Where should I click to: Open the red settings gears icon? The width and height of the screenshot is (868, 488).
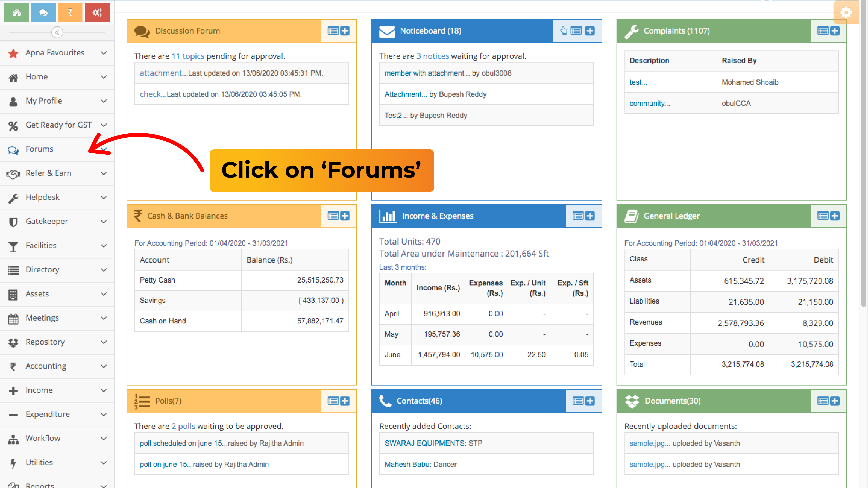97,13
